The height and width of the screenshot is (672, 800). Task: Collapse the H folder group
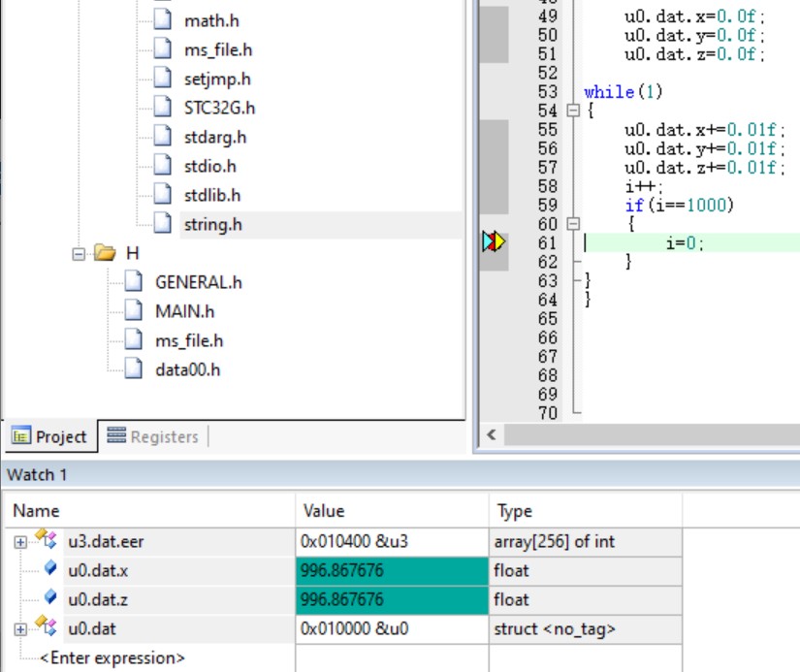(79, 254)
